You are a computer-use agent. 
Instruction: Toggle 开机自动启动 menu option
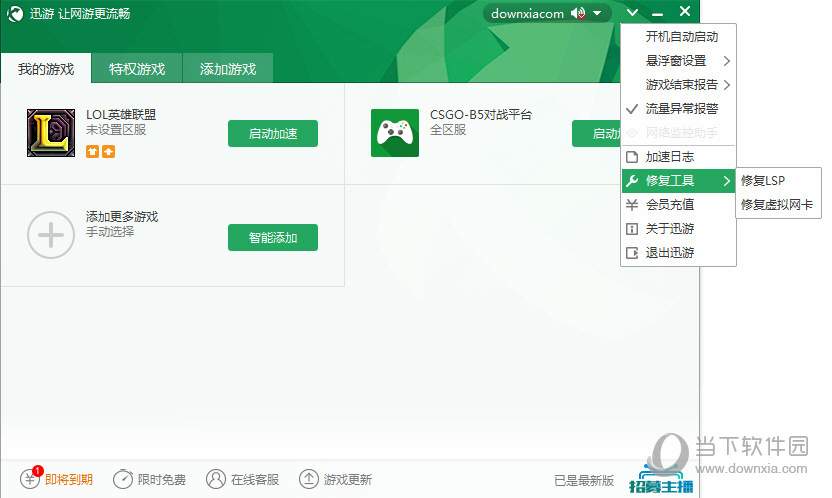point(678,37)
